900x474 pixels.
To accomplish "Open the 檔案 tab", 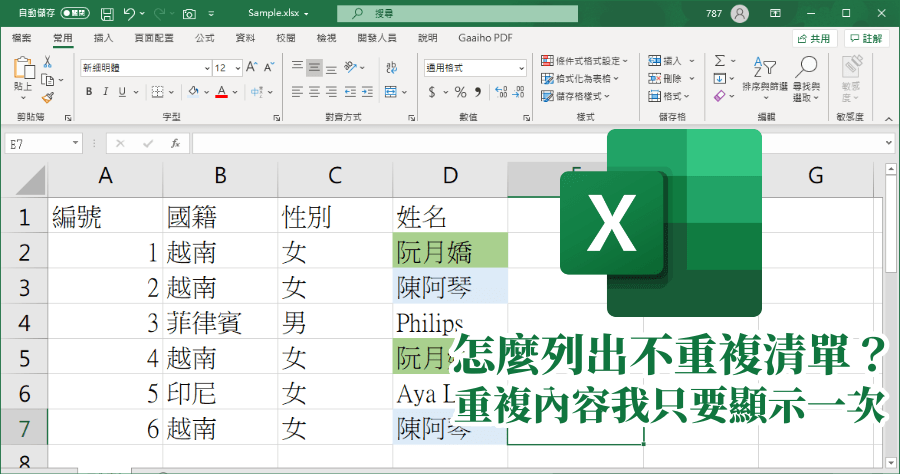I will pyautogui.click(x=22, y=38).
